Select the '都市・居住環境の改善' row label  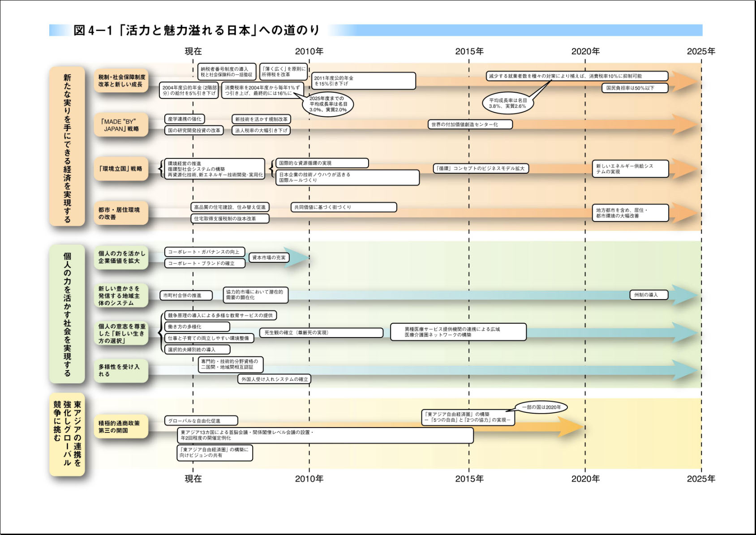point(121,213)
